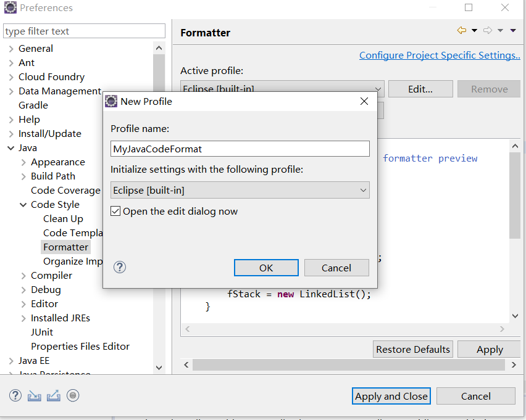Click the Oomph preference recorder icon

point(73,395)
